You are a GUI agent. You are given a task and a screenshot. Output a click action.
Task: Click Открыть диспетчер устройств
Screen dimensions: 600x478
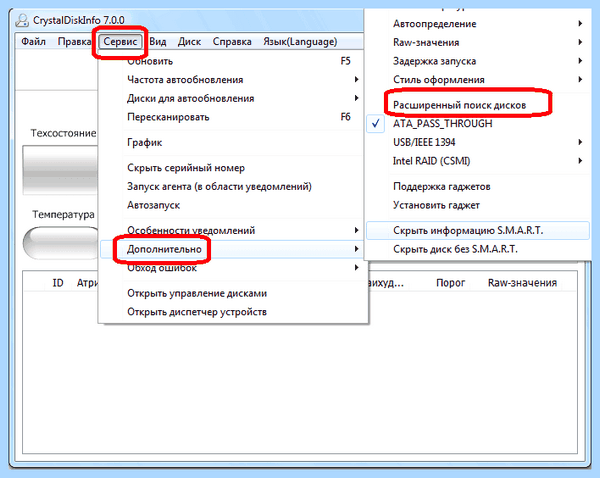point(233,312)
